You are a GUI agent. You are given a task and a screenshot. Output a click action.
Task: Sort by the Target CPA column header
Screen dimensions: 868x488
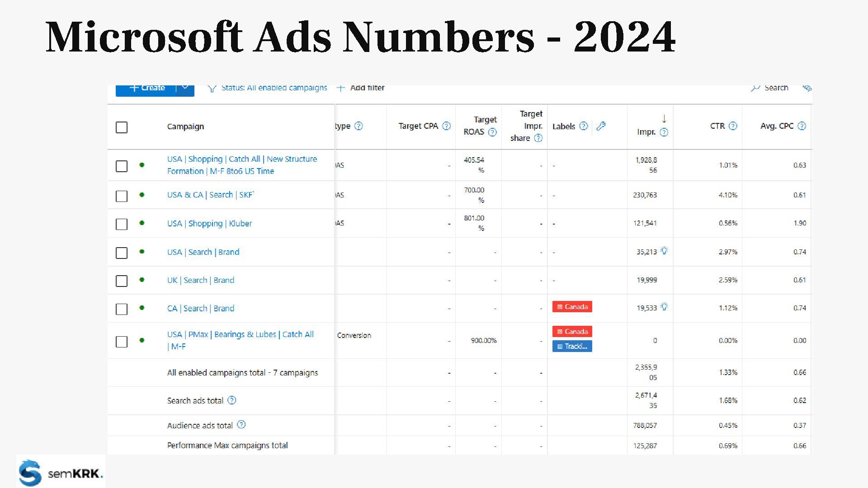pyautogui.click(x=418, y=126)
